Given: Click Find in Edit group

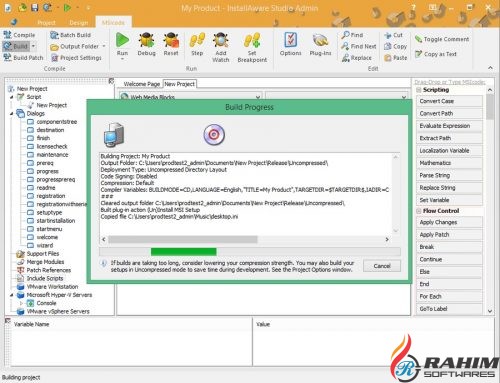Looking at the screenshot, I should (x=352, y=35).
